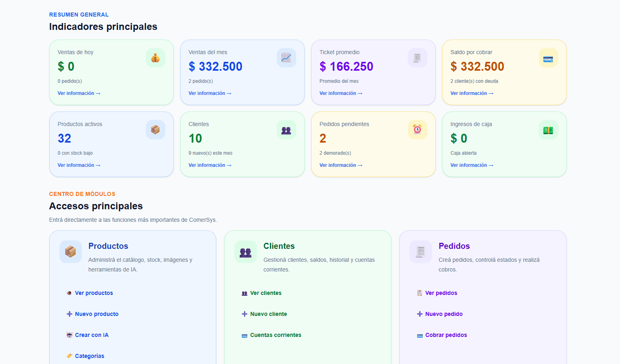620x364 pixels.
Task: Click the cash icon on Ingresos de caja
Action: point(548,130)
